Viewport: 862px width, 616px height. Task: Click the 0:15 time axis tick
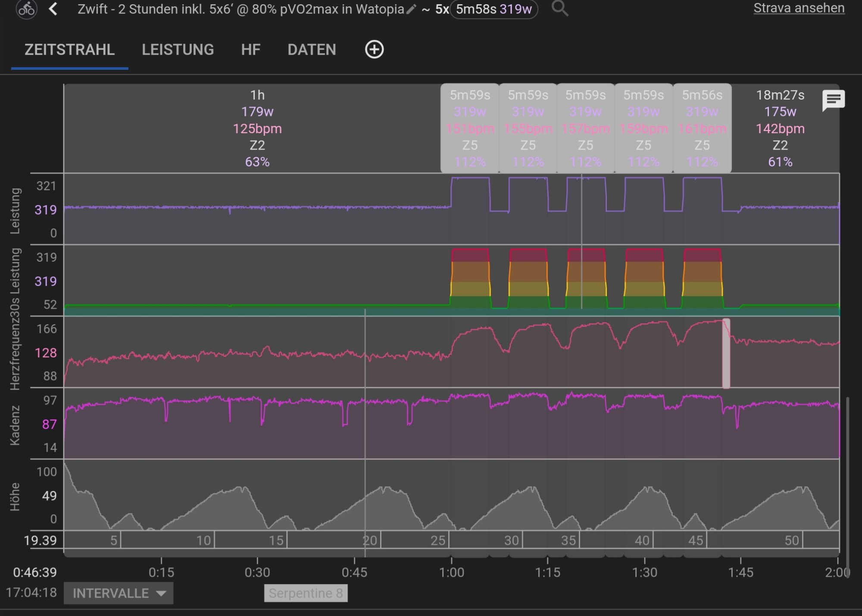click(161, 572)
